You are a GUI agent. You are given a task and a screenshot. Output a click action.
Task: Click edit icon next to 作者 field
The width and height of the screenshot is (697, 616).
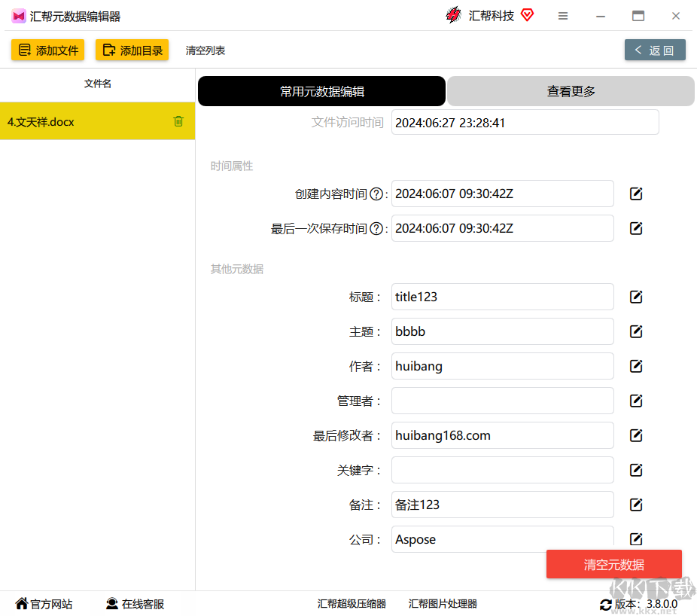[x=636, y=366]
